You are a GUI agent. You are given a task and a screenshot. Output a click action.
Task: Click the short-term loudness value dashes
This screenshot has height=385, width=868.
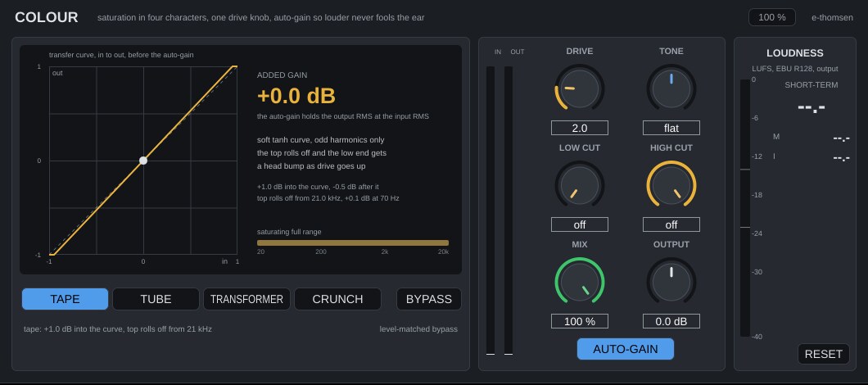point(811,107)
